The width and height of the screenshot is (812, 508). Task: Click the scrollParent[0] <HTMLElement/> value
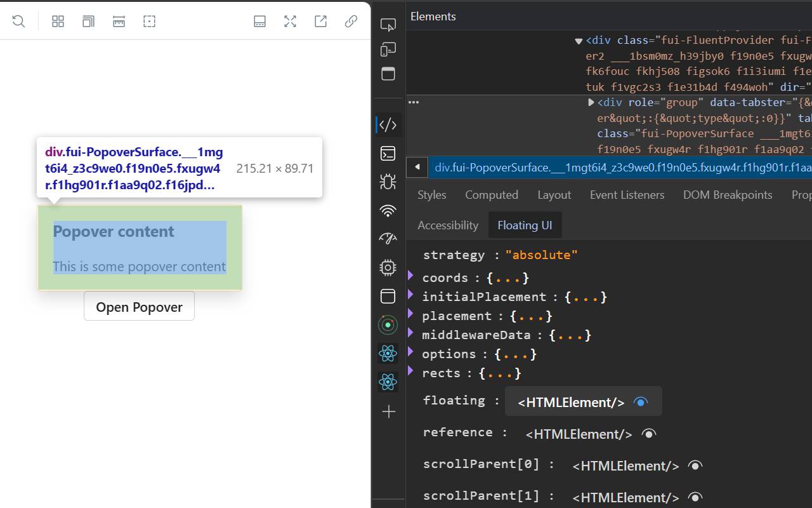pos(625,465)
